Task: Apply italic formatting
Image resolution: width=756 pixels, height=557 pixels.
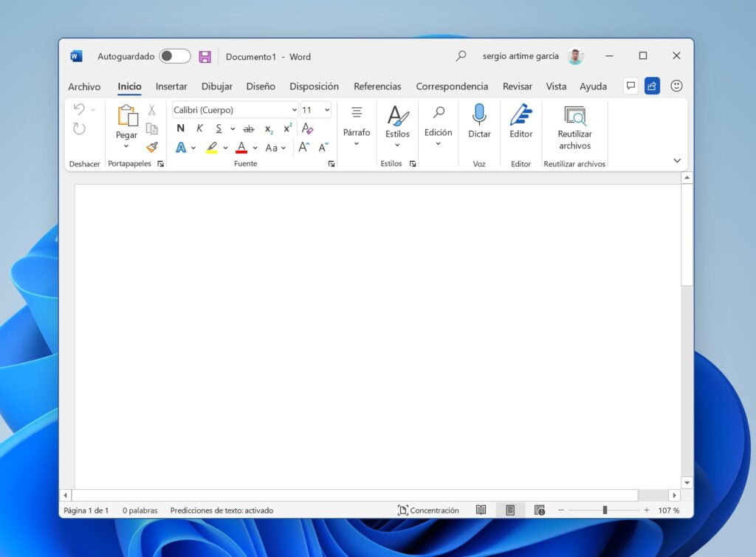Action: (x=200, y=128)
